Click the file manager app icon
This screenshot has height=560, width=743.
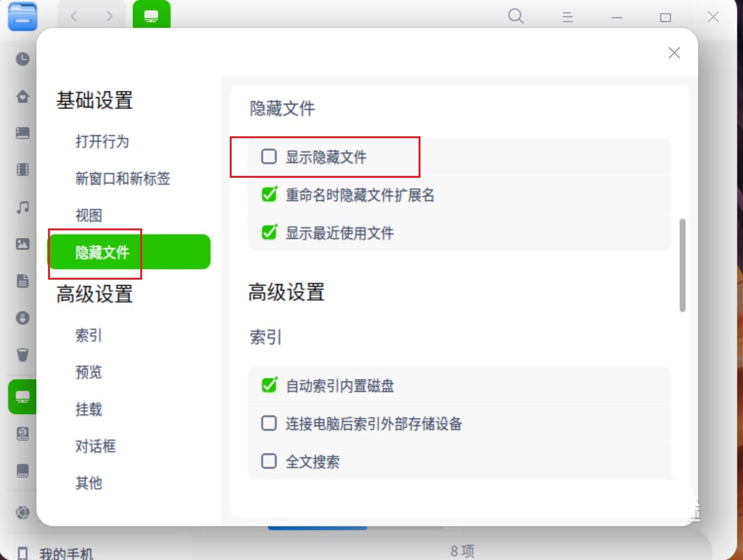22,17
